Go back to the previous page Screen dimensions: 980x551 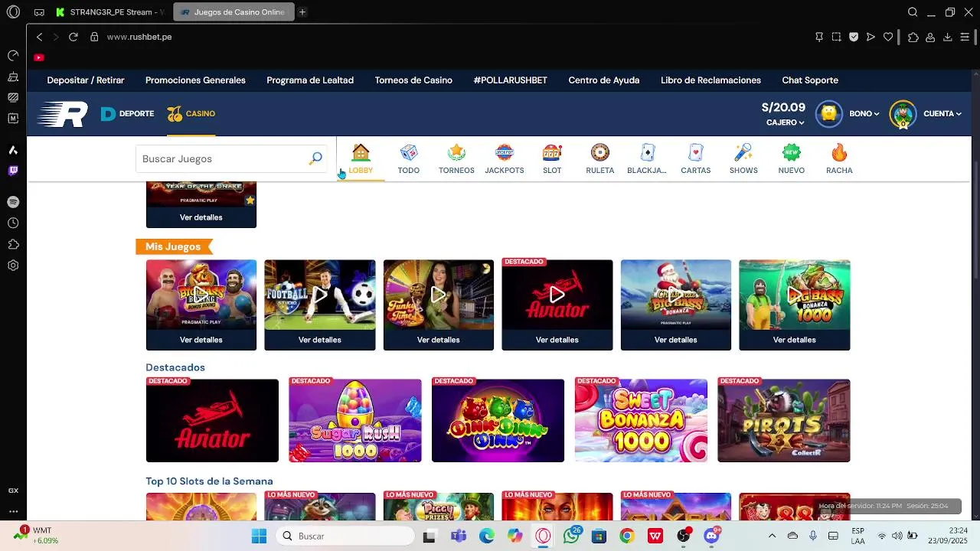tap(40, 37)
